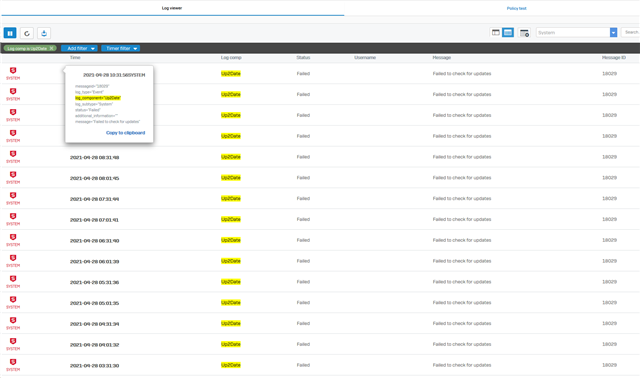Screen dimensions: 640x378
Task: Remove the Log comp is Up2Date filter
Action: click(x=51, y=48)
